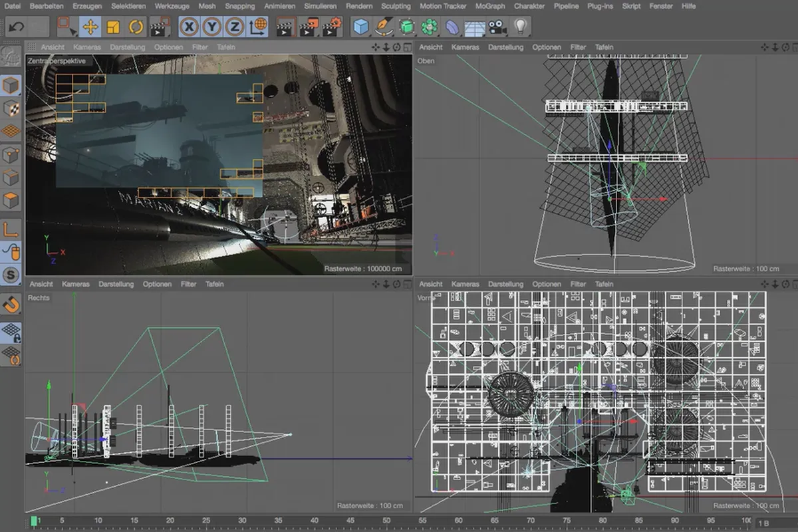
Task: Toggle Y-axis lock
Action: (212, 27)
